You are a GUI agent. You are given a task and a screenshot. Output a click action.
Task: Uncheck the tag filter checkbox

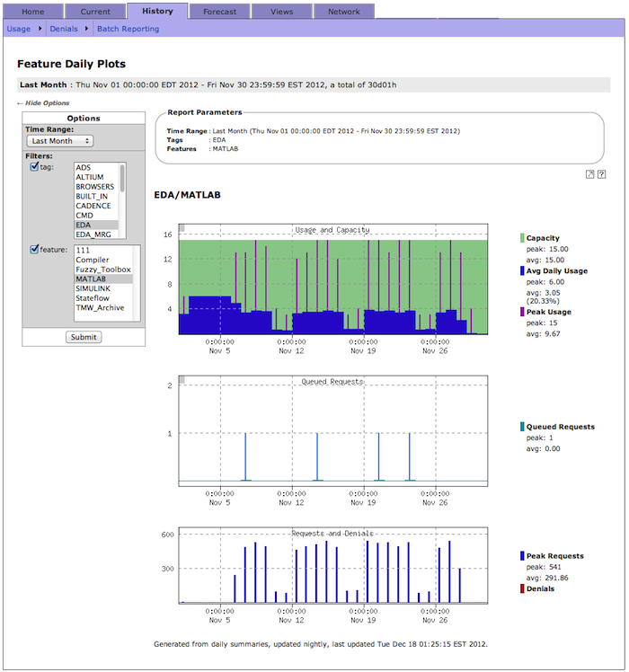click(x=34, y=166)
